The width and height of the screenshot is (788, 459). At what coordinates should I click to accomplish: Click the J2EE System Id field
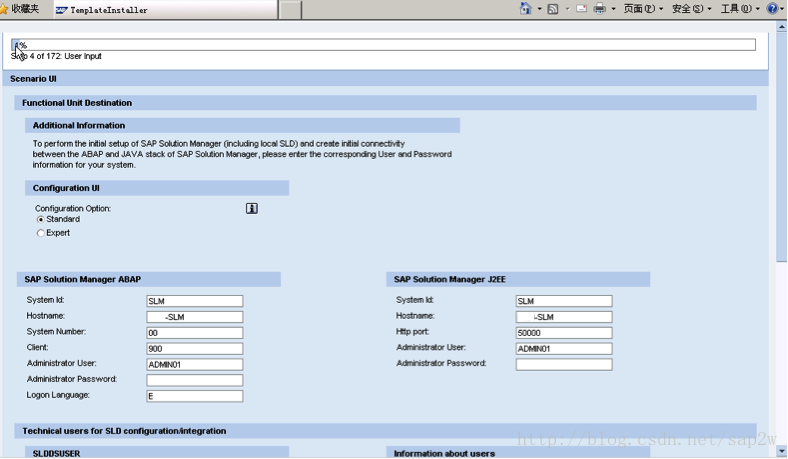pyautogui.click(x=564, y=301)
